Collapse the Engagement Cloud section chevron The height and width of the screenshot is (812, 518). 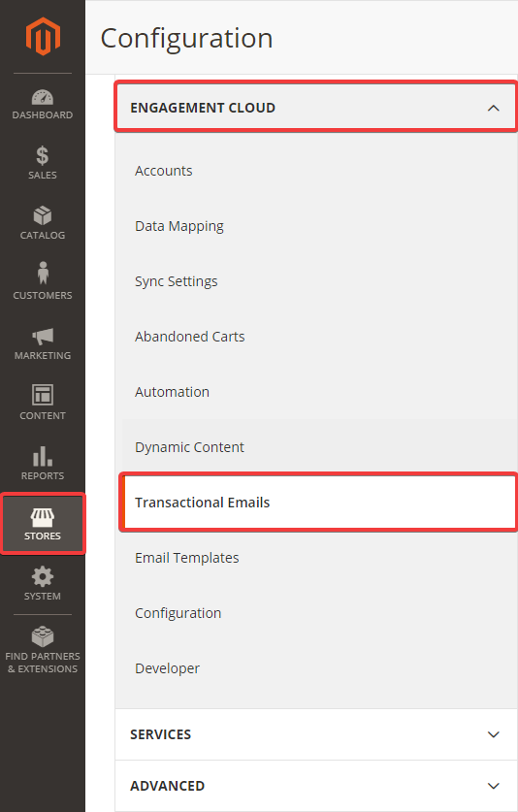point(494,109)
